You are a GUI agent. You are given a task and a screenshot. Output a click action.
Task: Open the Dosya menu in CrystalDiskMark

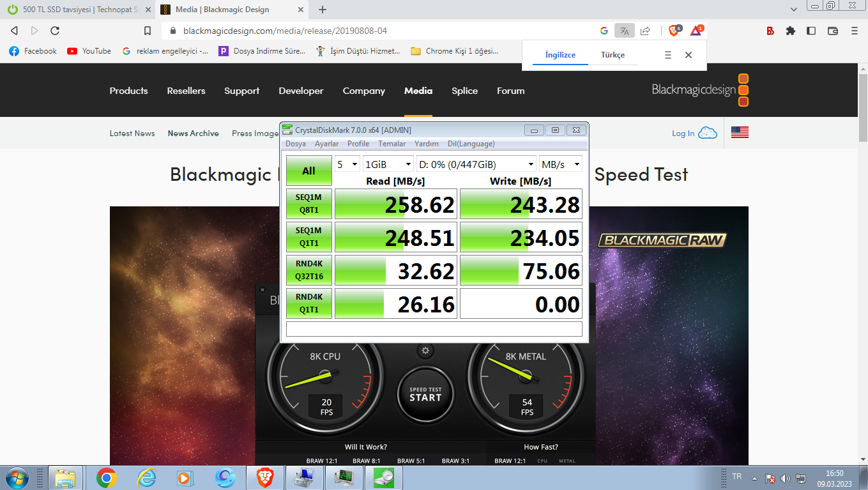(296, 144)
